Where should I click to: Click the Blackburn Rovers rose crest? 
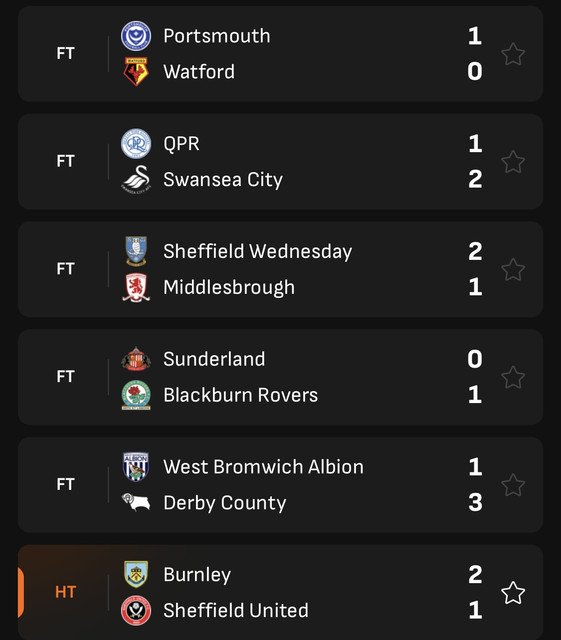(x=136, y=395)
